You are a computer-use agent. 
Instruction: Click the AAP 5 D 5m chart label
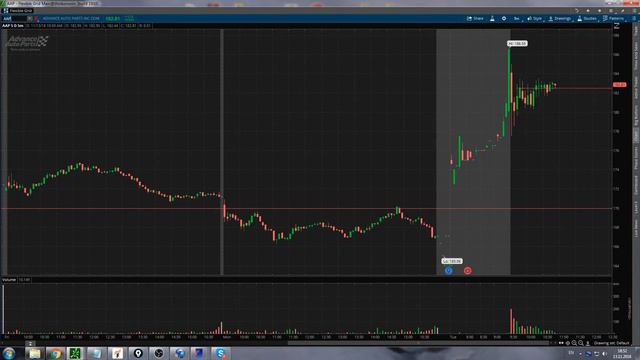[13, 26]
